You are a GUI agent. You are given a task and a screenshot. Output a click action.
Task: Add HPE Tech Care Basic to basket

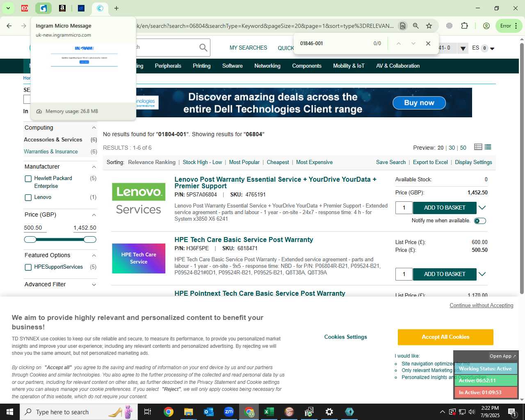445,274
